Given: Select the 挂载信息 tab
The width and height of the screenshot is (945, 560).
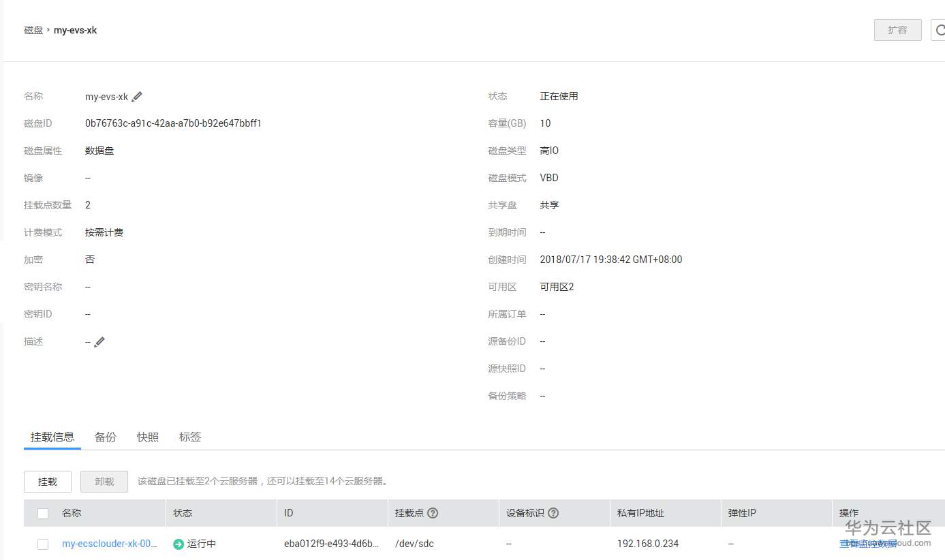Looking at the screenshot, I should [x=52, y=437].
